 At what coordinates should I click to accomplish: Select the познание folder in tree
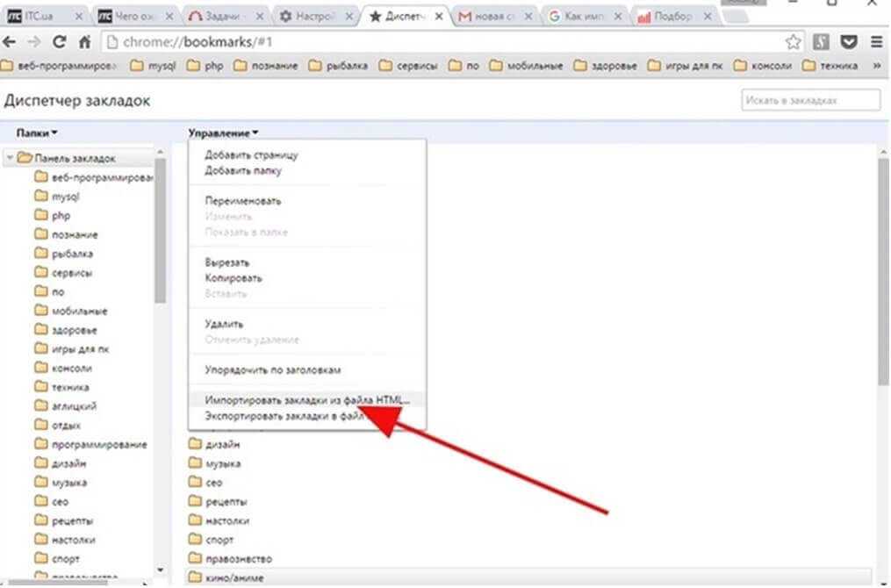click(66, 234)
